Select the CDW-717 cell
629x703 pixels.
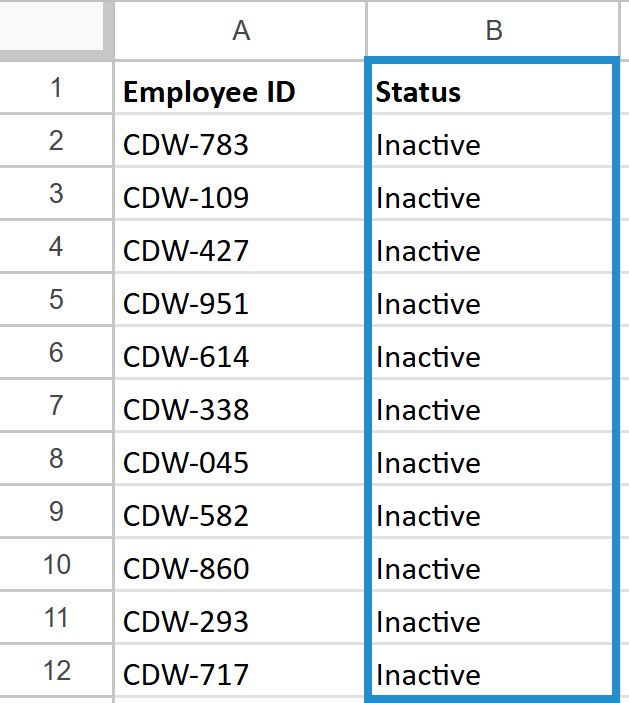click(x=240, y=675)
